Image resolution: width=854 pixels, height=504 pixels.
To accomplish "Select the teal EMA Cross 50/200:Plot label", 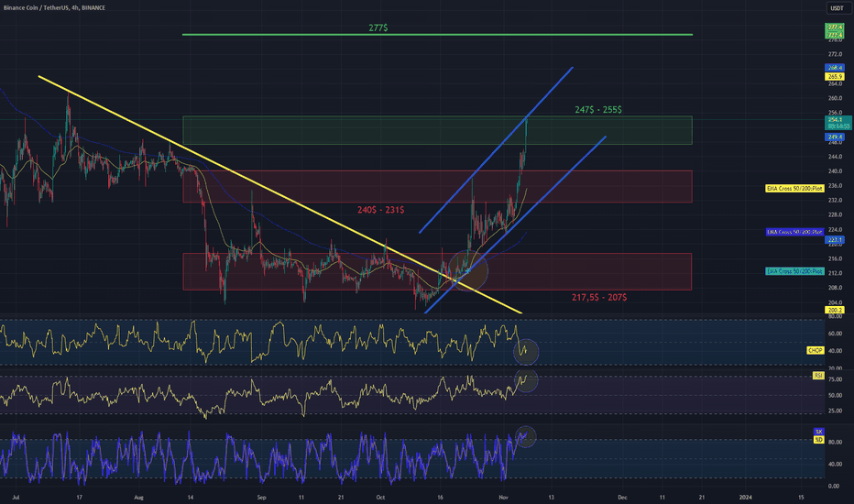I will tap(794, 271).
